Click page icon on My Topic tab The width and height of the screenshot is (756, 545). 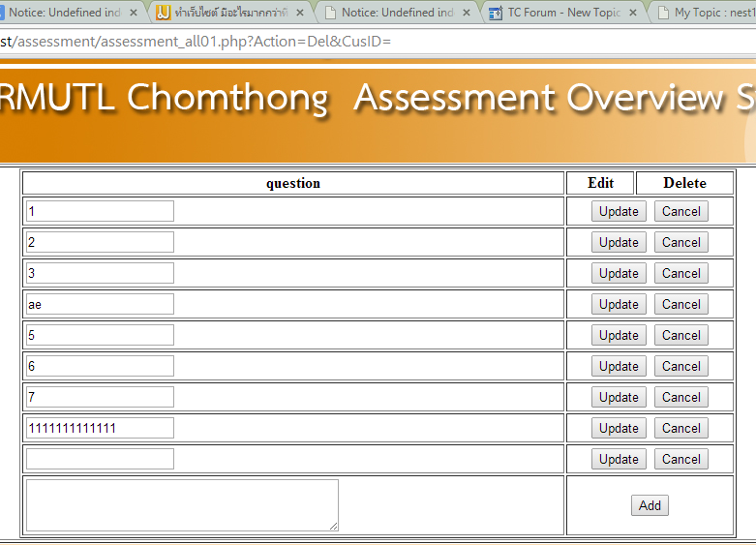663,13
